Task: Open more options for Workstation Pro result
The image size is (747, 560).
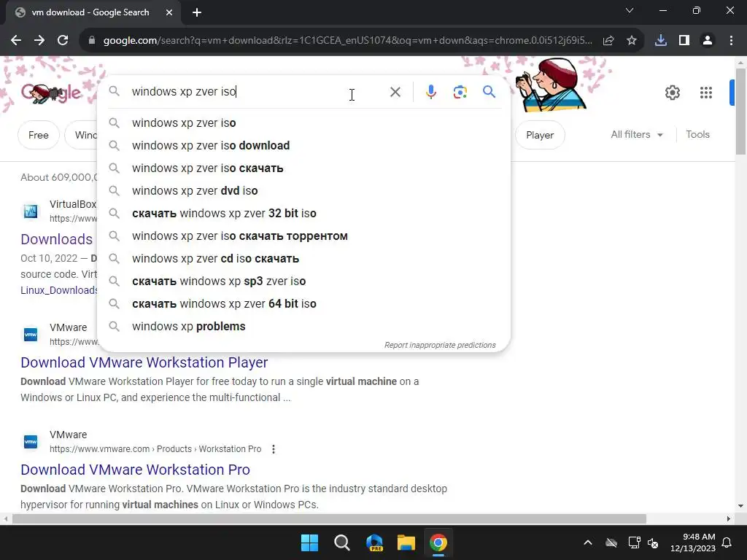Action: [x=274, y=449]
